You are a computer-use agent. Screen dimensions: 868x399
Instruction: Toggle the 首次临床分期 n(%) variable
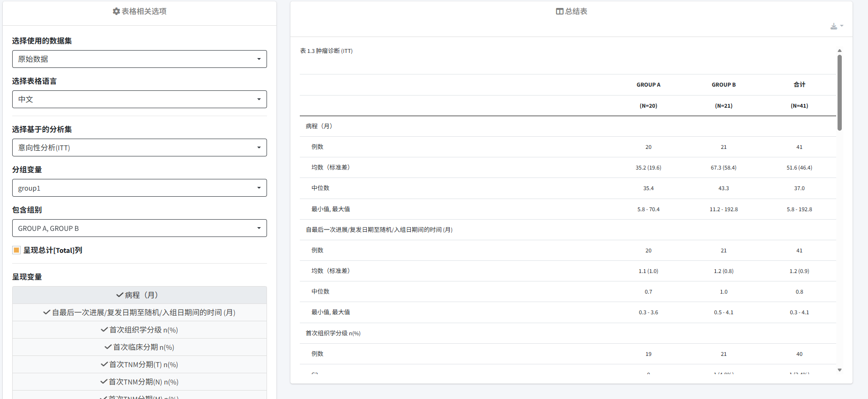[x=139, y=347]
